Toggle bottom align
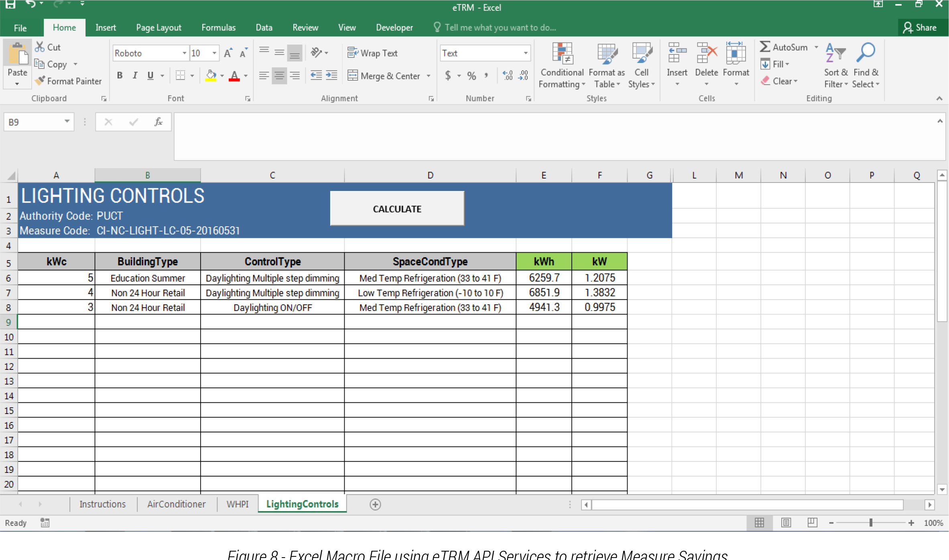This screenshot has height=560, width=949. pos(295,53)
